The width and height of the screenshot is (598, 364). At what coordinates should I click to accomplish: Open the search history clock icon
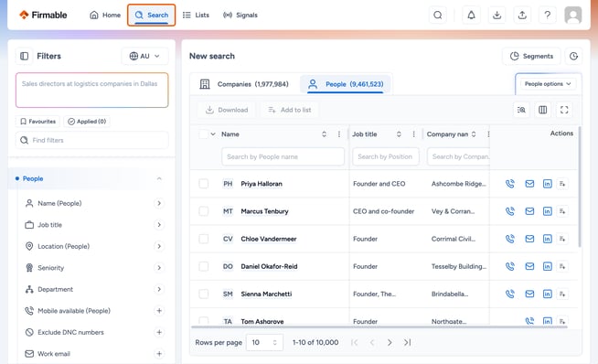[x=573, y=56]
